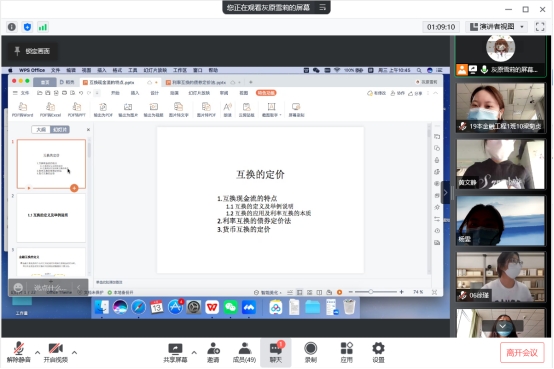Click 图片转PDF ribbon icon
Viewport: 554px width, 369px height.
[x=206, y=110]
